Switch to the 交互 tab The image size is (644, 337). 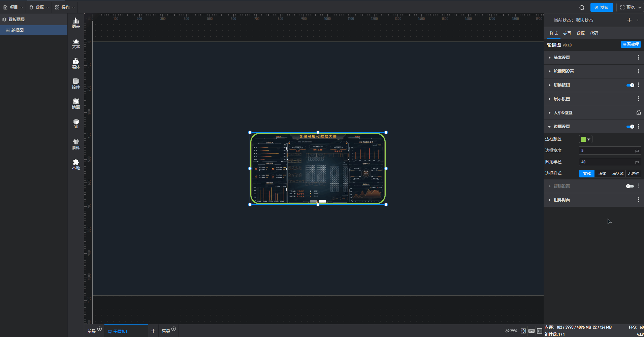coord(567,33)
